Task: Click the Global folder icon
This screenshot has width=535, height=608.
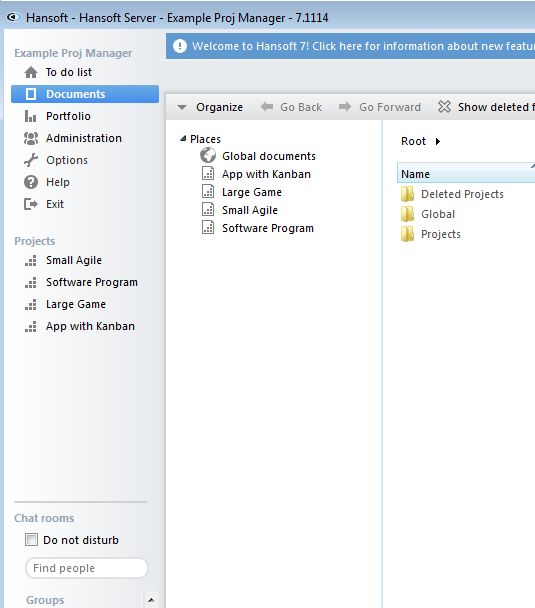Action: (x=407, y=214)
